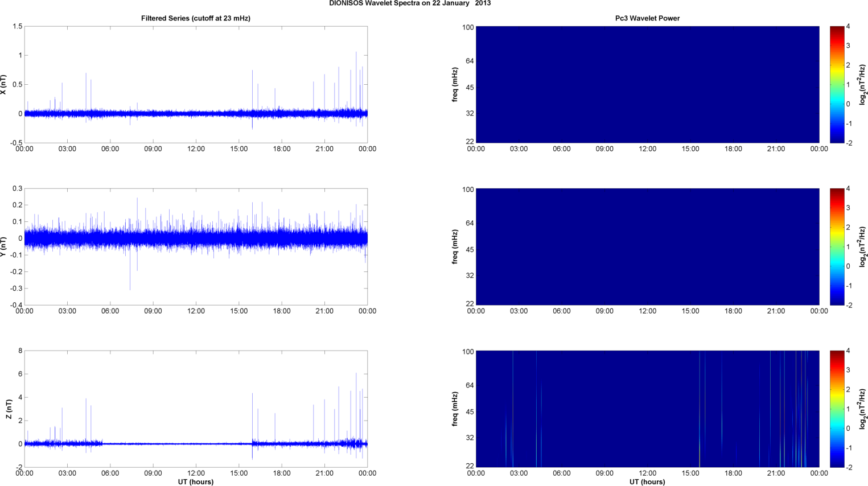Image resolution: width=868 pixels, height=486 pixels.
Task: Click the bottom spectrogram's colorbar
Action: point(837,409)
